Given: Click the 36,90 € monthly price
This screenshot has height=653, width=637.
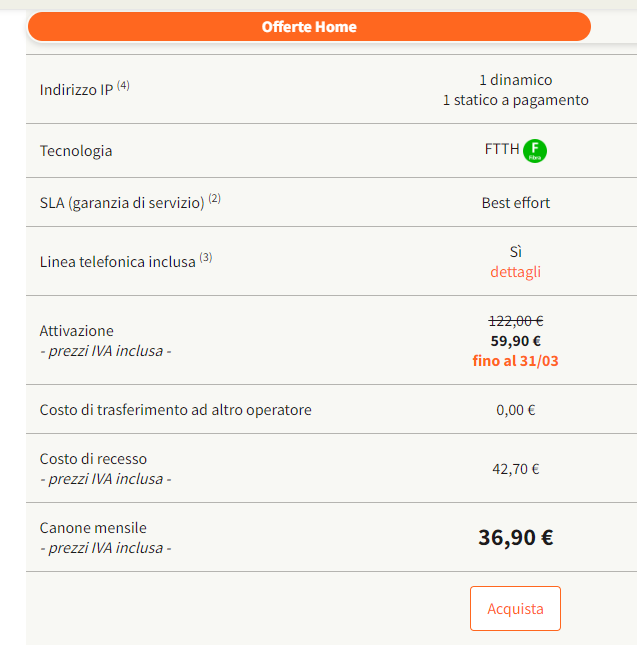Looking at the screenshot, I should click(515, 537).
